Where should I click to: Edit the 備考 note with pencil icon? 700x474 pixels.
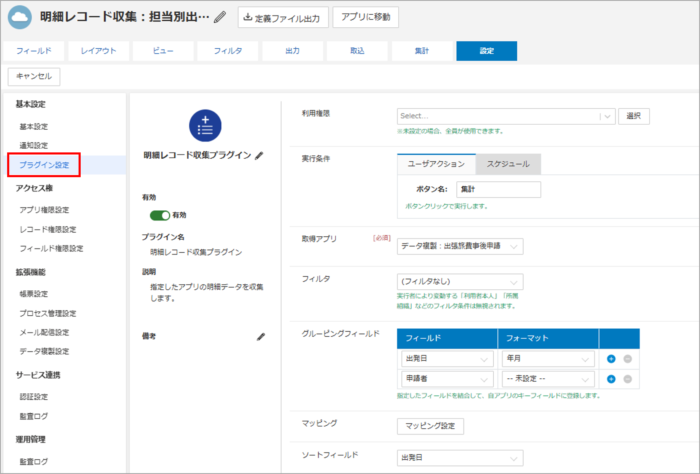(261, 337)
